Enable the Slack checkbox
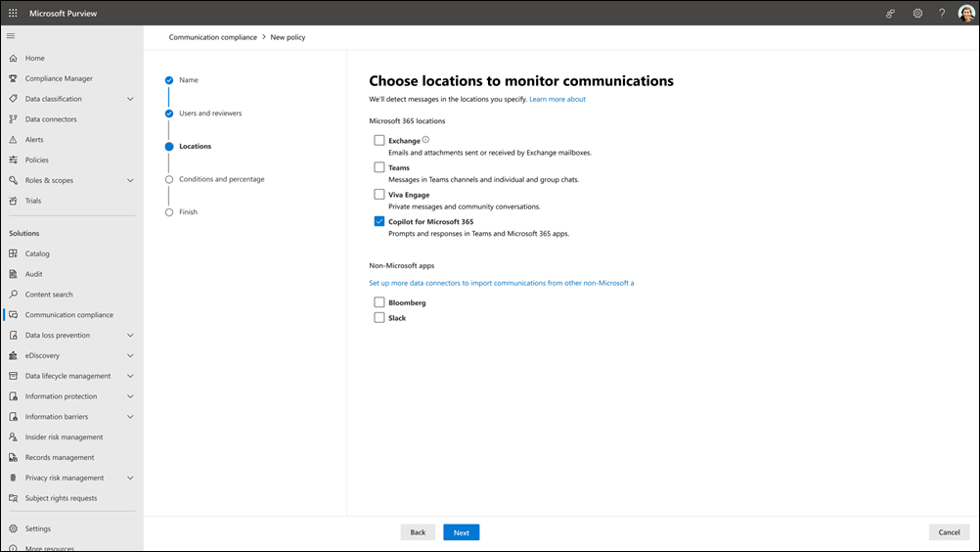This screenshot has width=980, height=552. [379, 317]
